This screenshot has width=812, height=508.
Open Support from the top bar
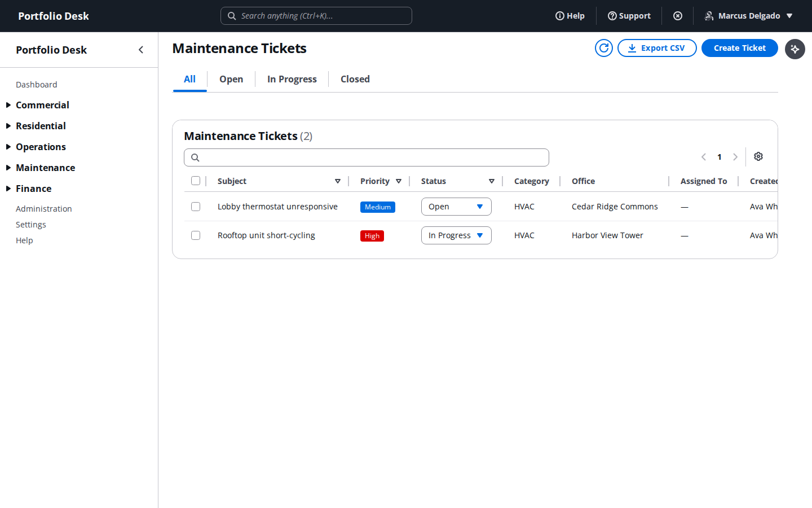point(629,16)
